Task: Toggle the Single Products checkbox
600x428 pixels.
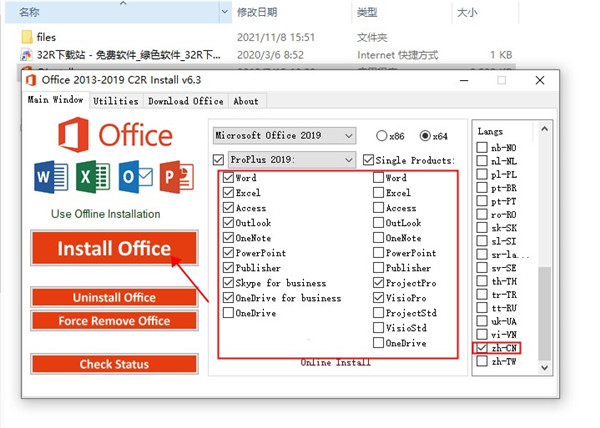Action: click(x=368, y=160)
